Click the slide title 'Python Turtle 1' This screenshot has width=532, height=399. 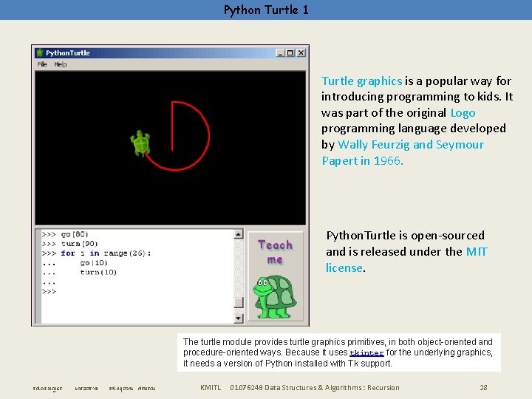click(x=266, y=10)
